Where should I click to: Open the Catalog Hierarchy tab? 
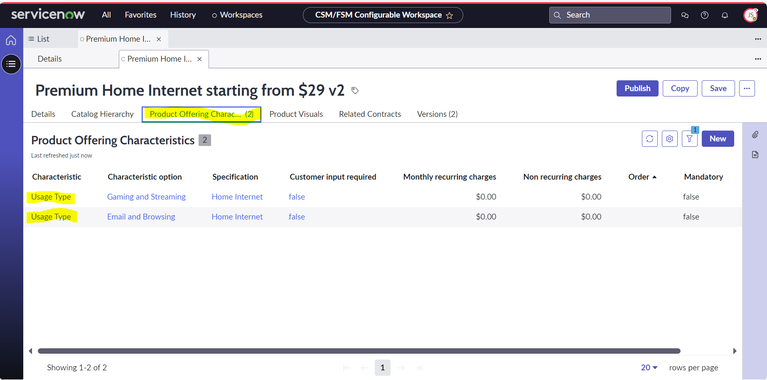pos(102,114)
